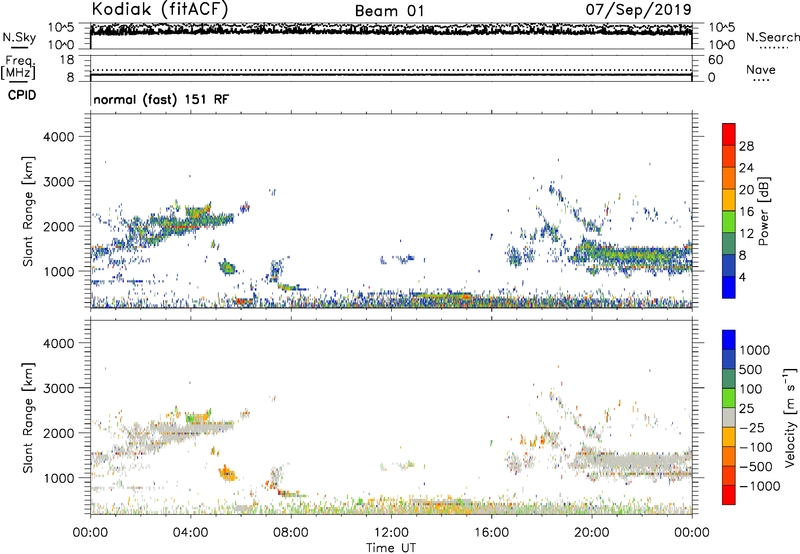Select the 'Freq. [MHz]' axis label

18,68
